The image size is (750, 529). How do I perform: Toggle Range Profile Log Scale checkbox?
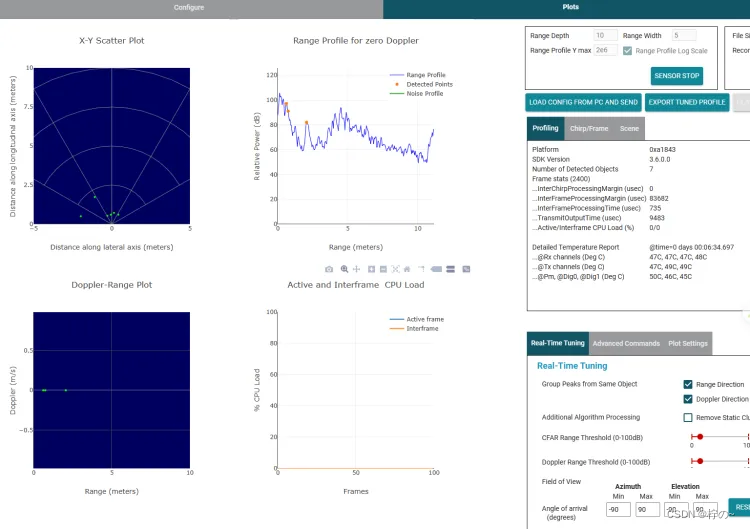(x=628, y=51)
